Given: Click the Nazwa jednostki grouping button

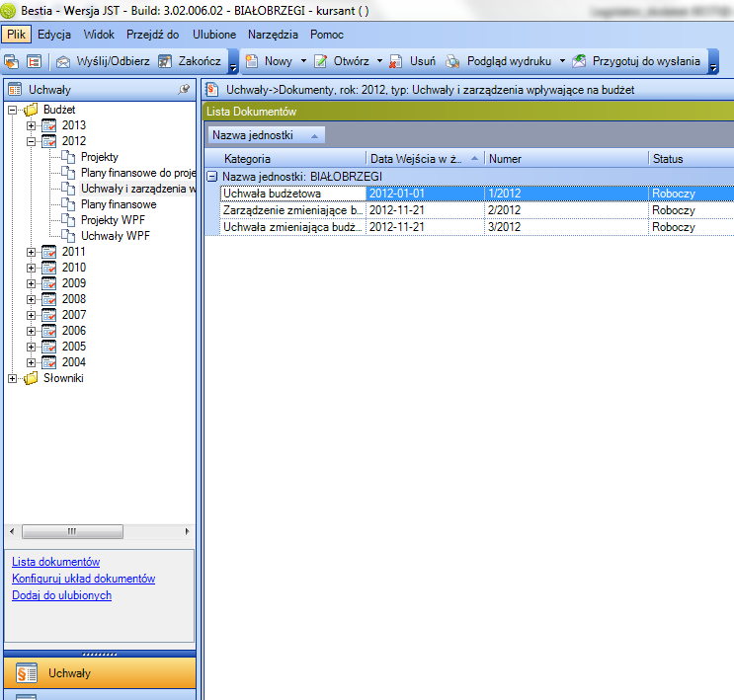Looking at the screenshot, I should (x=266, y=135).
